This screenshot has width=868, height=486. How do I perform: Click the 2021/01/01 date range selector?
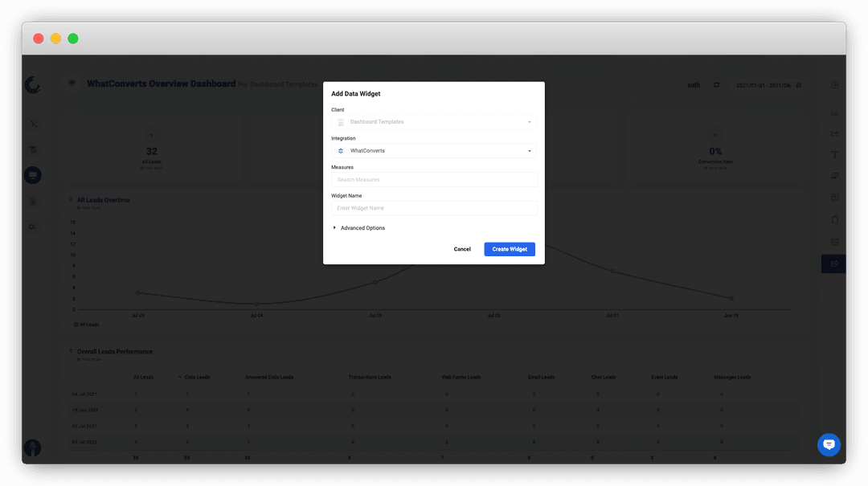[x=763, y=85]
